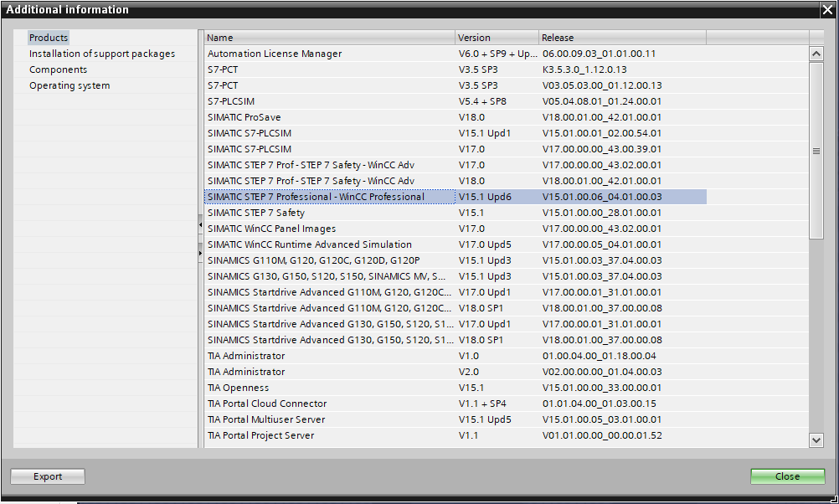The width and height of the screenshot is (839, 504).
Task: Select STEP 7 Prof Safety WinCC Adv V17.0
Action: pyautogui.click(x=456, y=165)
